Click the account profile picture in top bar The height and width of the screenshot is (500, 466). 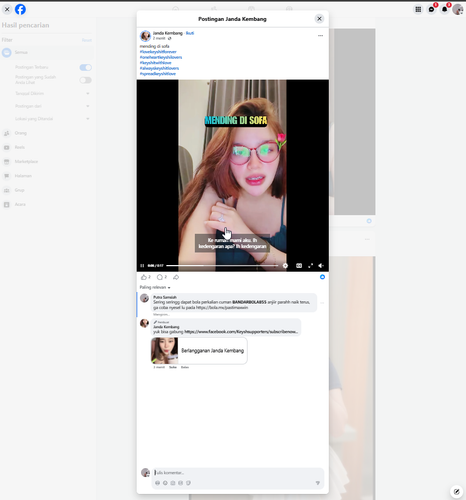click(458, 9)
